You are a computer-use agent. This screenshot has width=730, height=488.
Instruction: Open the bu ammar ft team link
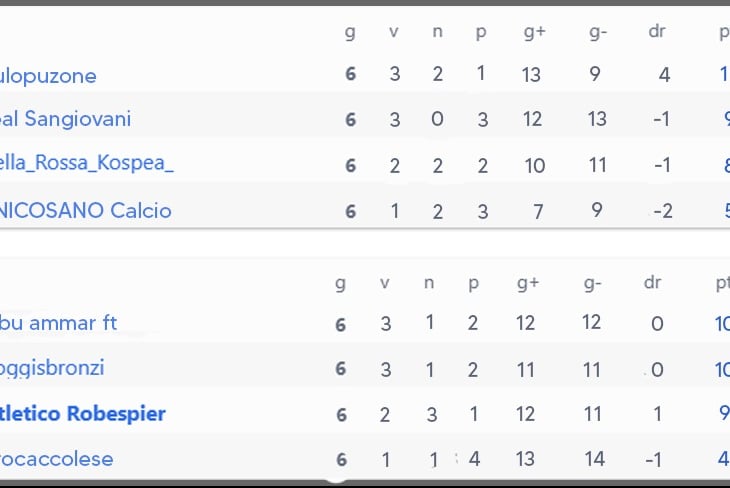coord(59,323)
